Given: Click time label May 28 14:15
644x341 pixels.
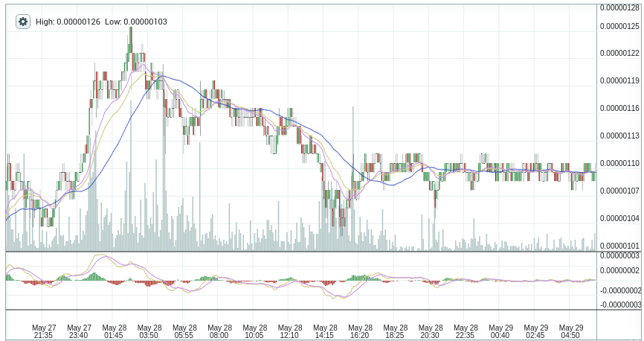Looking at the screenshot, I should [325, 331].
